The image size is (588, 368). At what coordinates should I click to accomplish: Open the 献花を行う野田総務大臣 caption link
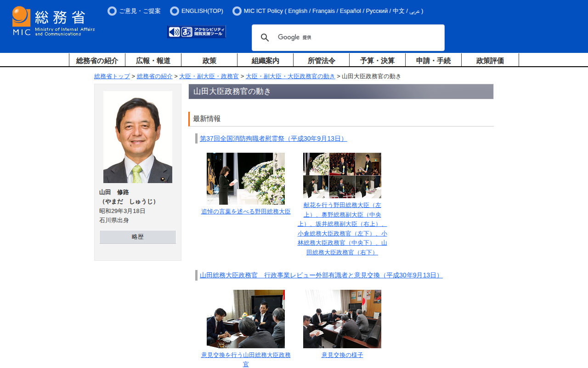pos(342,229)
